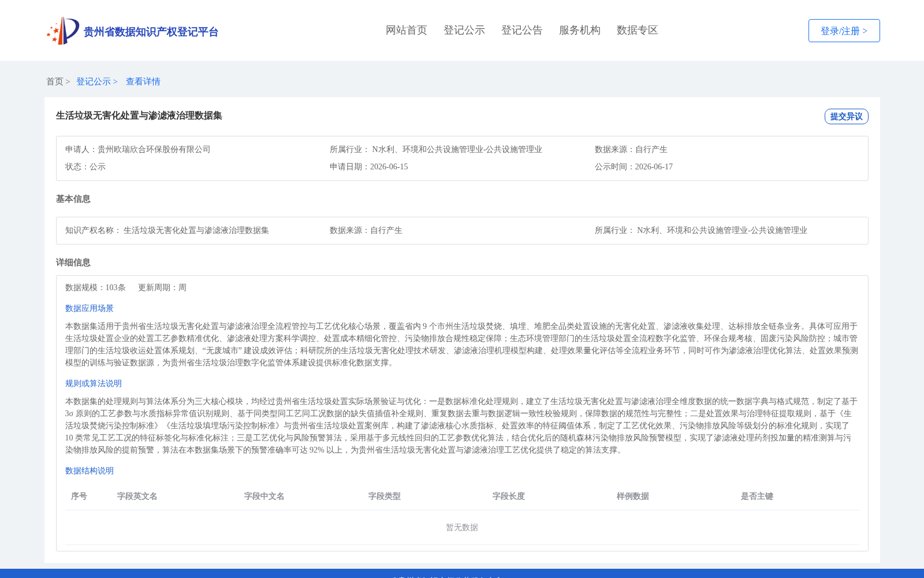Click the platform logo icon

63,31
